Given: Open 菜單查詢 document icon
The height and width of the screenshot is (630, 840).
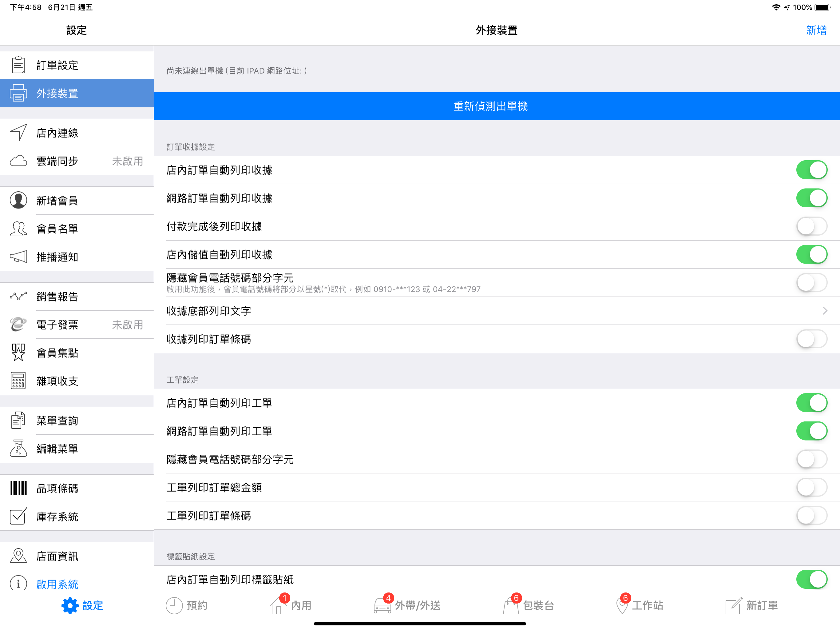Looking at the screenshot, I should point(18,420).
